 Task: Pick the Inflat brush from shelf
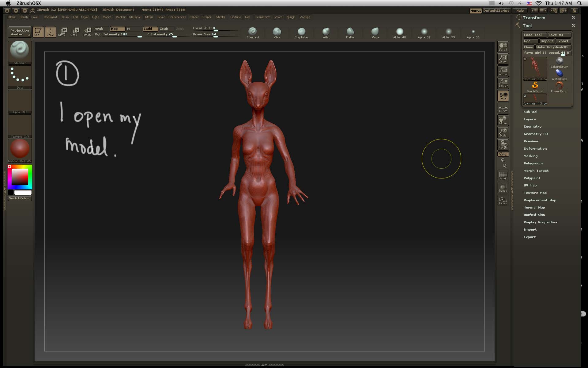tap(326, 32)
